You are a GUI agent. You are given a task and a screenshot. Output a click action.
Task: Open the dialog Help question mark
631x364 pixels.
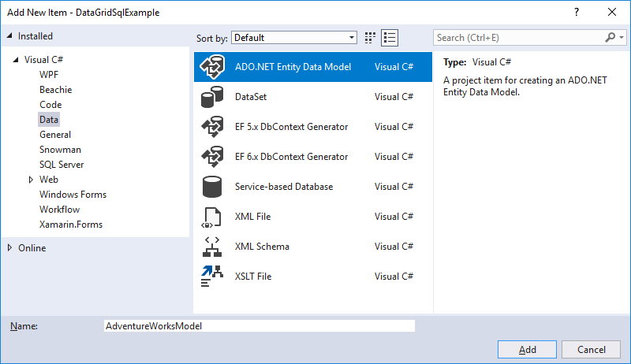(576, 12)
